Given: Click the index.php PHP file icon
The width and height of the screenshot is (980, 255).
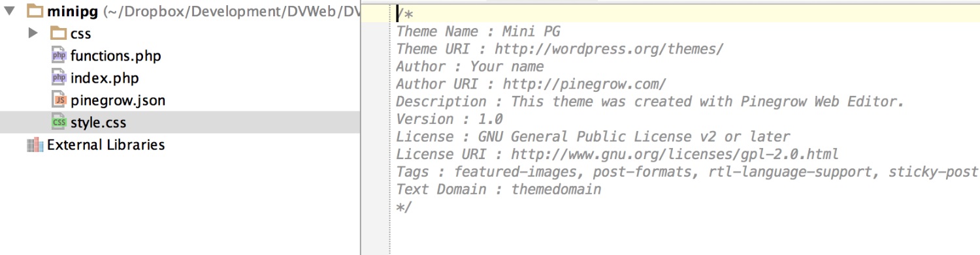Looking at the screenshot, I should 59,78.
